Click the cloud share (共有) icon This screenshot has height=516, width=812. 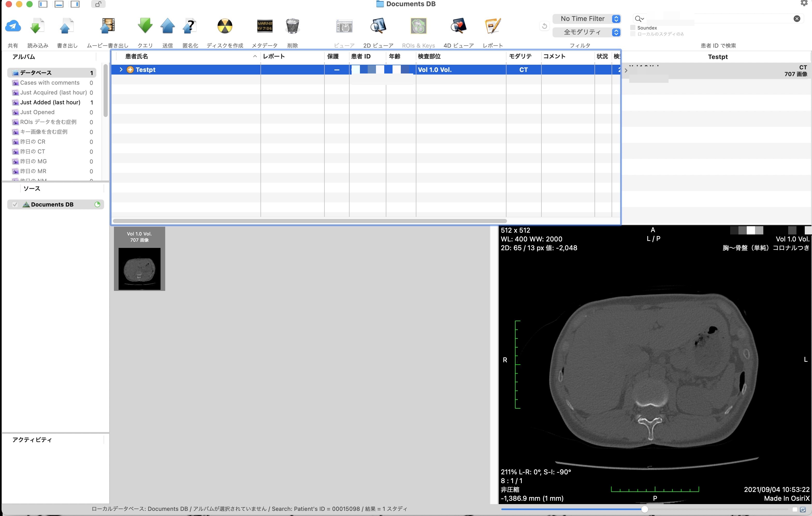[x=13, y=26]
